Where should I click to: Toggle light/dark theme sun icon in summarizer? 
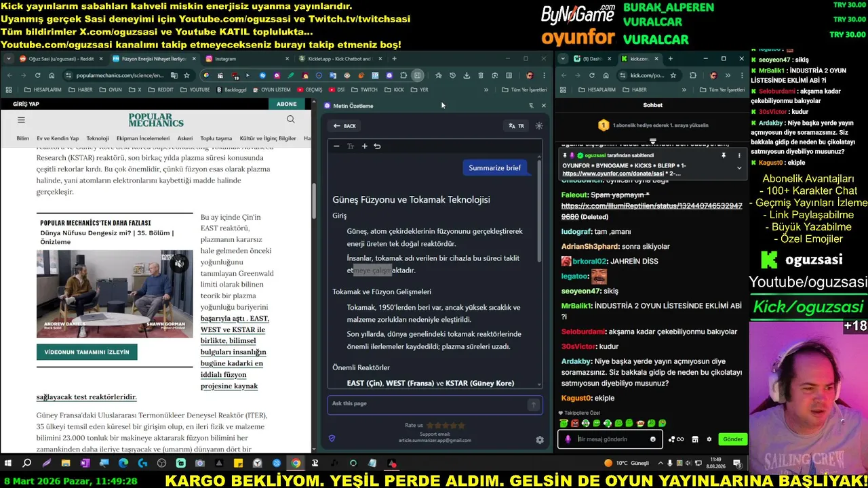point(539,125)
